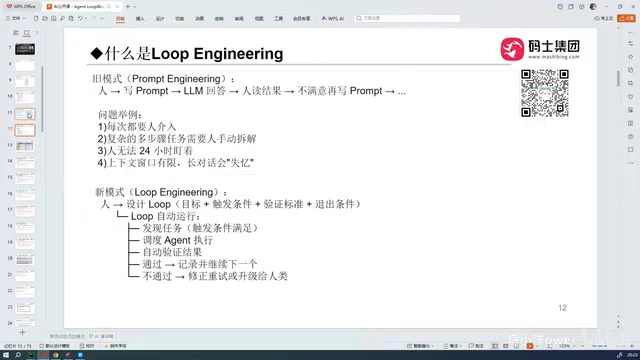
Task: Click the export to PDF toolbar icon
Action: click(x=62, y=18)
